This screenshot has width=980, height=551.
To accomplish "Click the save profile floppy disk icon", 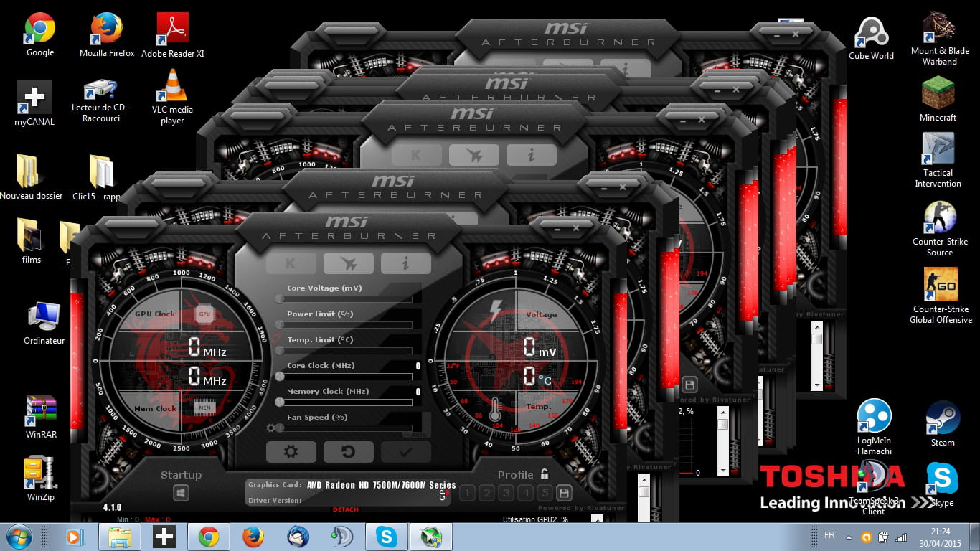I will click(x=564, y=493).
